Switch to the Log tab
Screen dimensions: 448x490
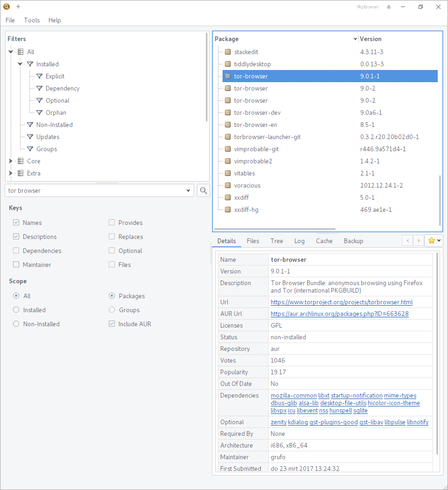click(x=299, y=241)
